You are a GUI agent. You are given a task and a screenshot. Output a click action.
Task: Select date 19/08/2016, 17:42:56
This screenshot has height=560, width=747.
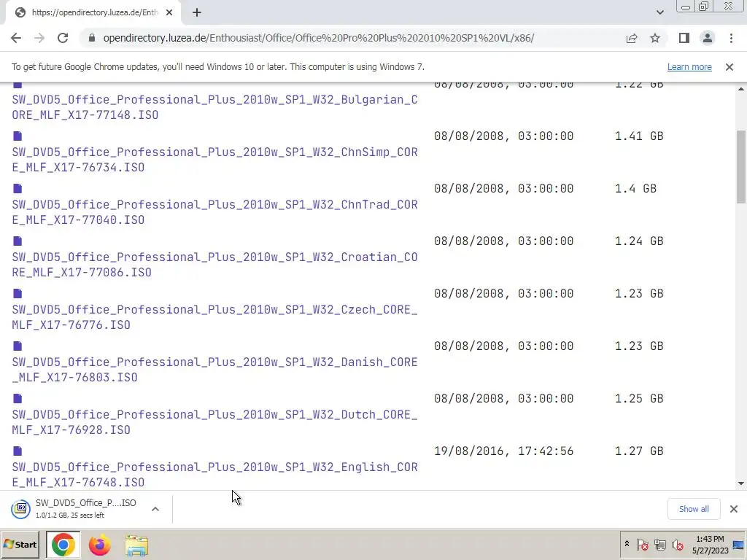pyautogui.click(x=503, y=451)
